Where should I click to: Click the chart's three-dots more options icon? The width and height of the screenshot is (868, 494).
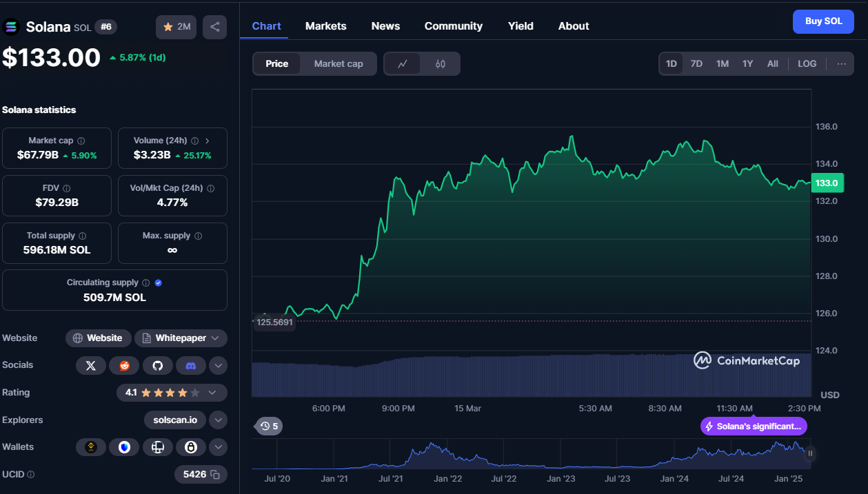(x=841, y=64)
